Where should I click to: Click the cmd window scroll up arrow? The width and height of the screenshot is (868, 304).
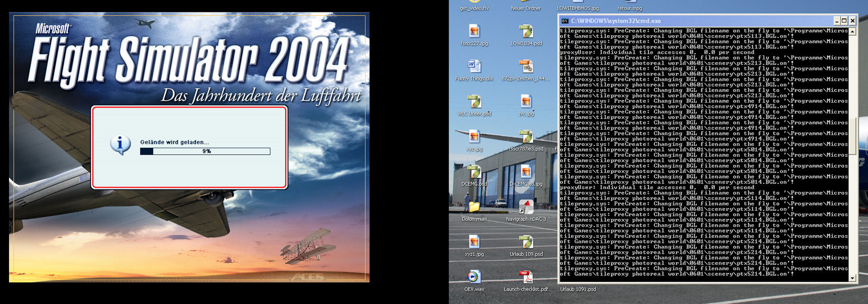click(852, 32)
